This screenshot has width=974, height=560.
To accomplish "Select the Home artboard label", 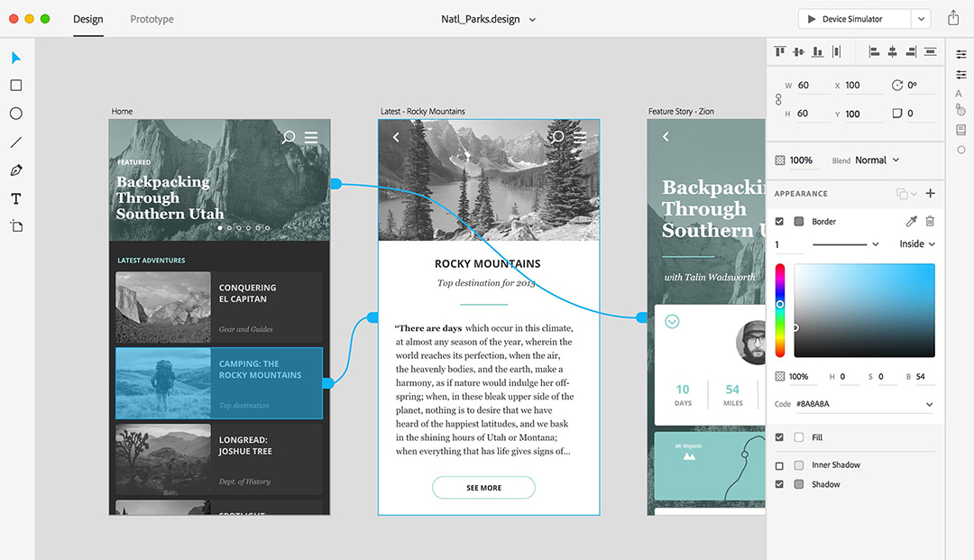I will coord(122,111).
